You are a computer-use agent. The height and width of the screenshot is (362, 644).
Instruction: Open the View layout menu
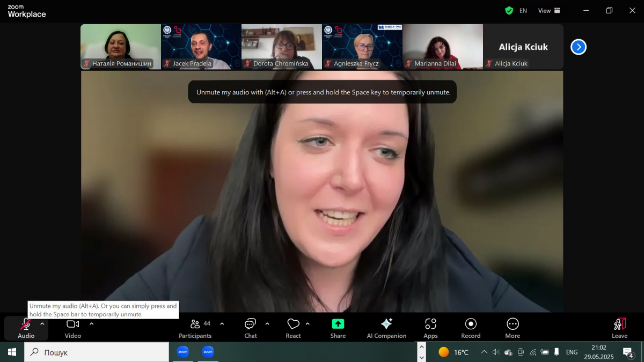pyautogui.click(x=549, y=10)
